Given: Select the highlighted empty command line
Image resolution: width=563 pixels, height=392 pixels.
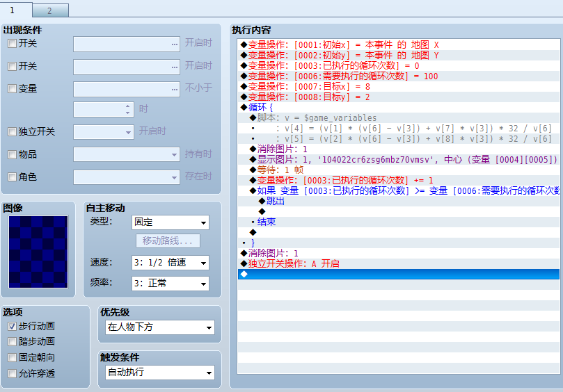Looking at the screenshot, I should click(x=399, y=274).
